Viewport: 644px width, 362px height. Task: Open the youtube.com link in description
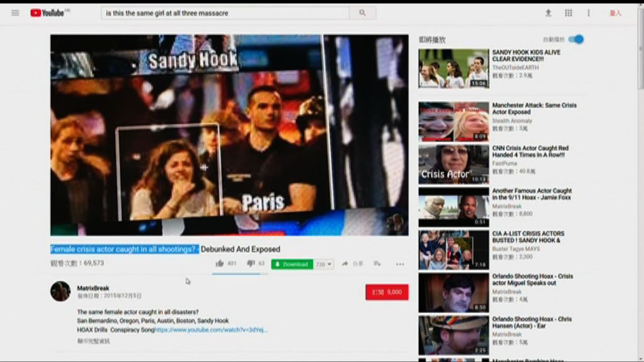point(211,329)
